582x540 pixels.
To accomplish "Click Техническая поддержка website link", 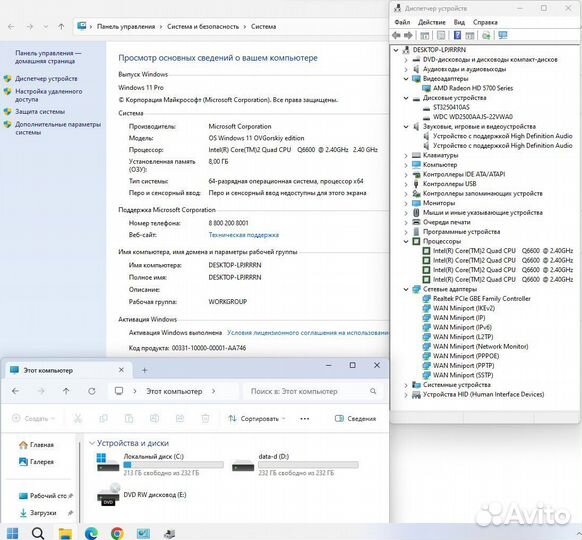I will (243, 235).
